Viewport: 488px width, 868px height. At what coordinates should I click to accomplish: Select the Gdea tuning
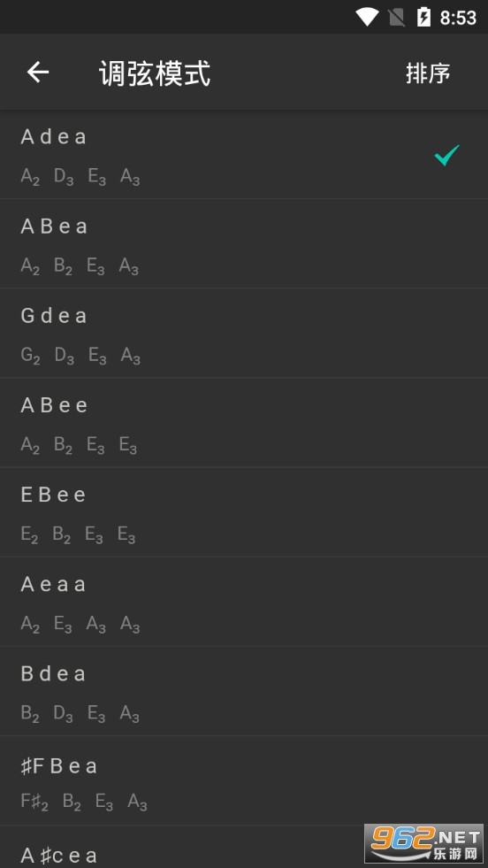coord(244,334)
